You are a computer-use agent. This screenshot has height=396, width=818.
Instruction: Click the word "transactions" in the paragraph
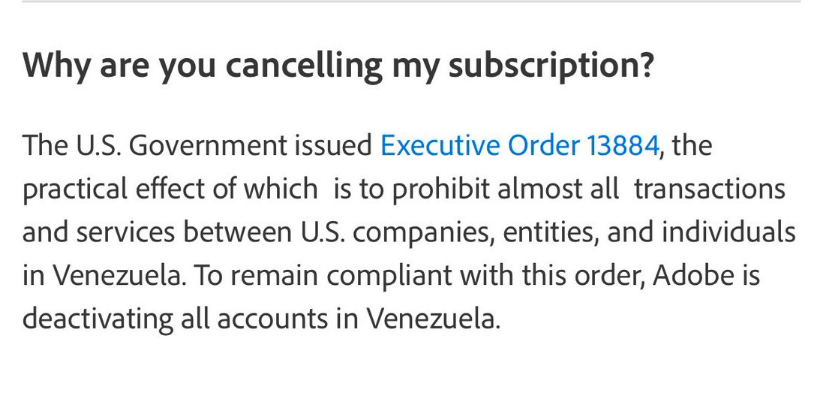coord(709,188)
